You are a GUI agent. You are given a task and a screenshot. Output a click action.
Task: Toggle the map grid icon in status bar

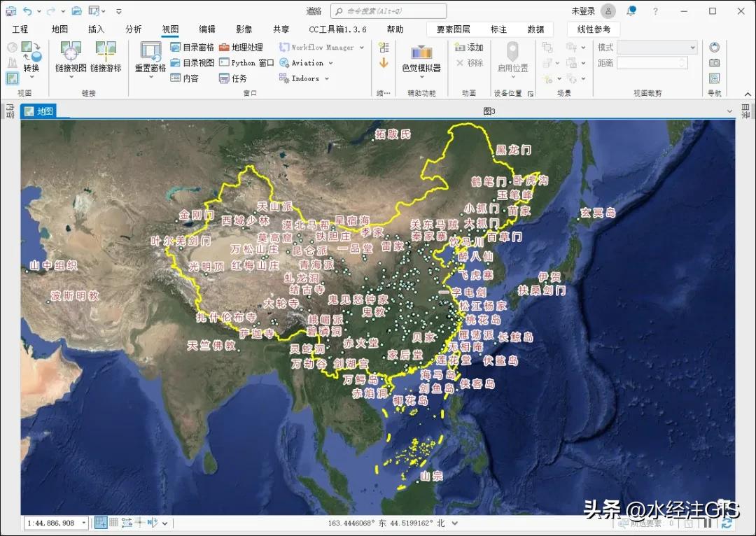click(113, 521)
